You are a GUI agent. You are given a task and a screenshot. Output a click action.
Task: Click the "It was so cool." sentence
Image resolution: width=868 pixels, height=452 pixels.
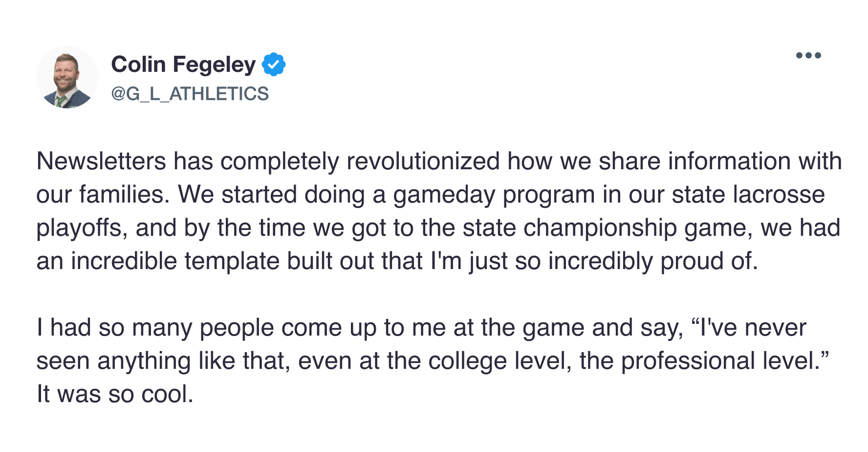(x=115, y=394)
